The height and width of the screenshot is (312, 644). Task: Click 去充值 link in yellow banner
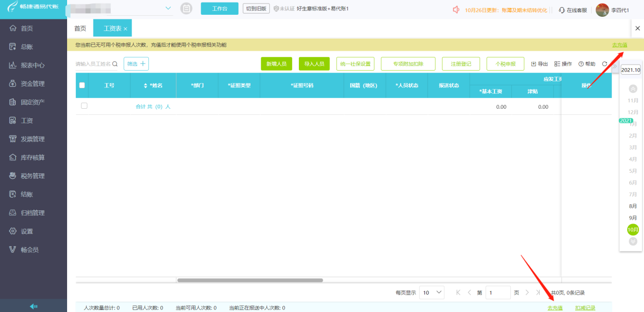[x=620, y=45]
